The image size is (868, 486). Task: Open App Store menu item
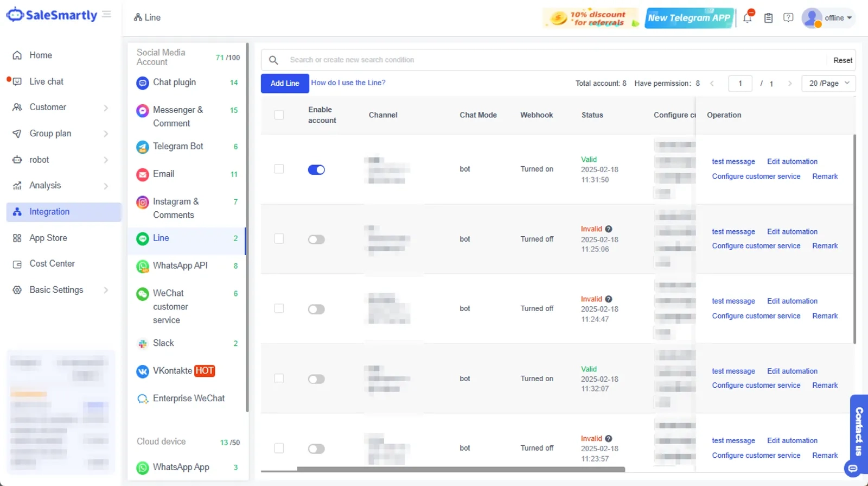[48, 238]
